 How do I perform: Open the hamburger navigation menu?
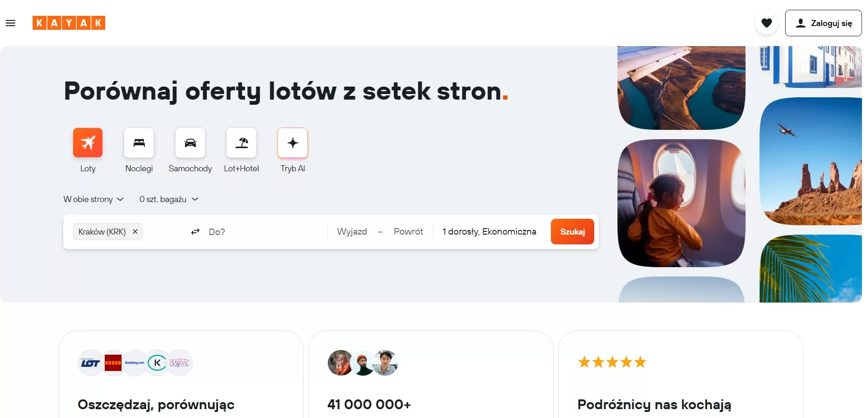(10, 23)
